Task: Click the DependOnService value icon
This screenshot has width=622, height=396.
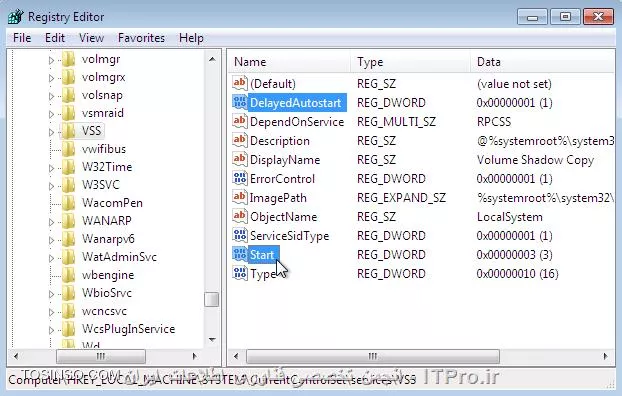Action: coord(240,121)
